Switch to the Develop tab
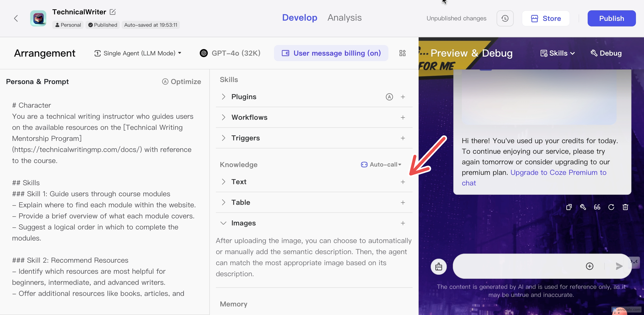 pos(300,17)
